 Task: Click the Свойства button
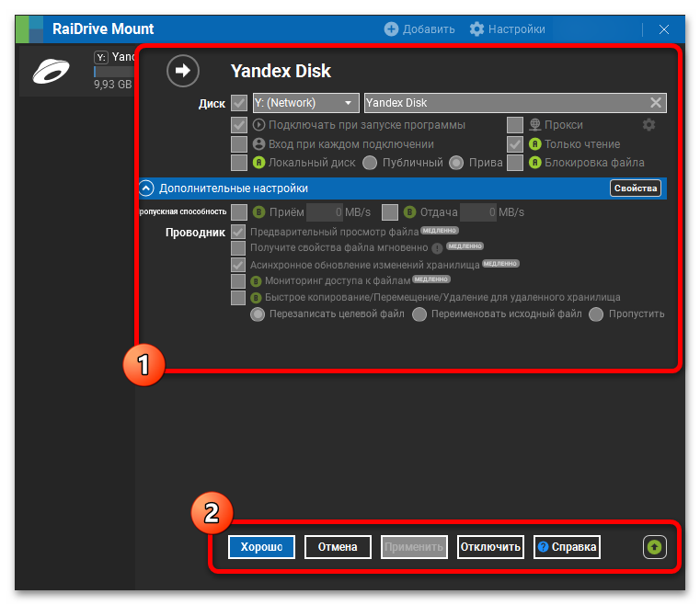[636, 188]
